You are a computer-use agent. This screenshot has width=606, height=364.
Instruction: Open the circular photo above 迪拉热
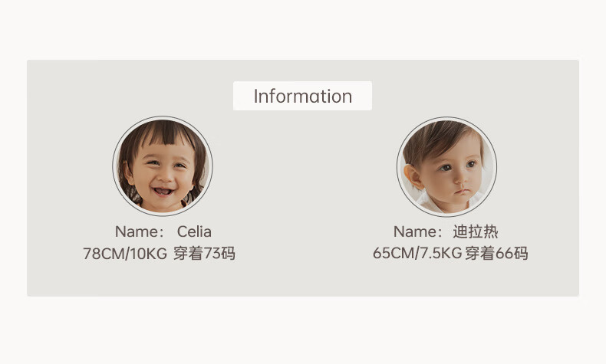tap(446, 166)
